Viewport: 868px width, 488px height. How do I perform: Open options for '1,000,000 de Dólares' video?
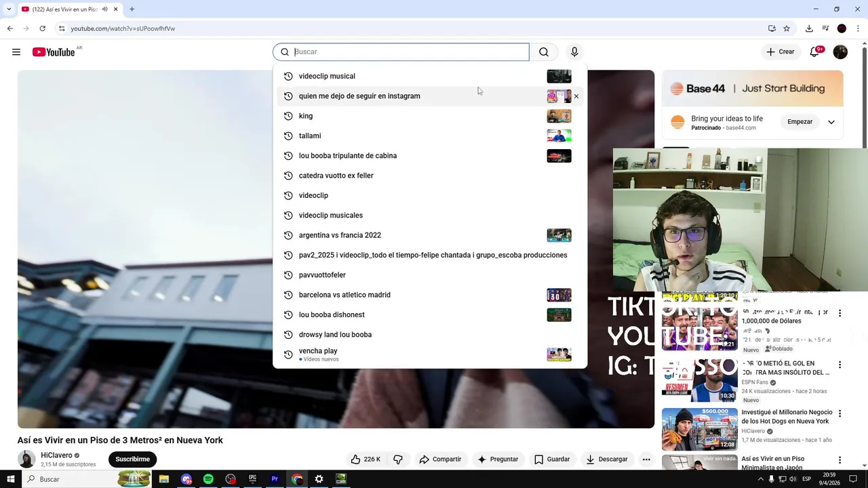840,313
